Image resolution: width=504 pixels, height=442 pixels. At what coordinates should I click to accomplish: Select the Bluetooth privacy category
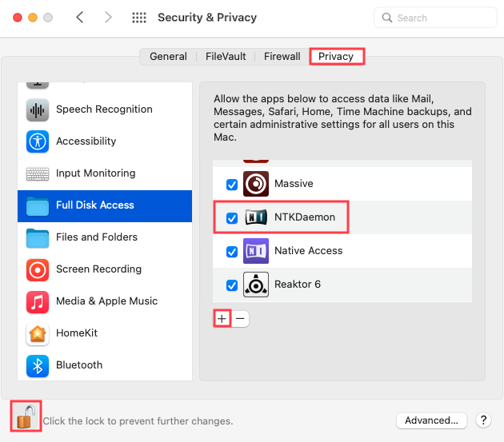coord(78,365)
